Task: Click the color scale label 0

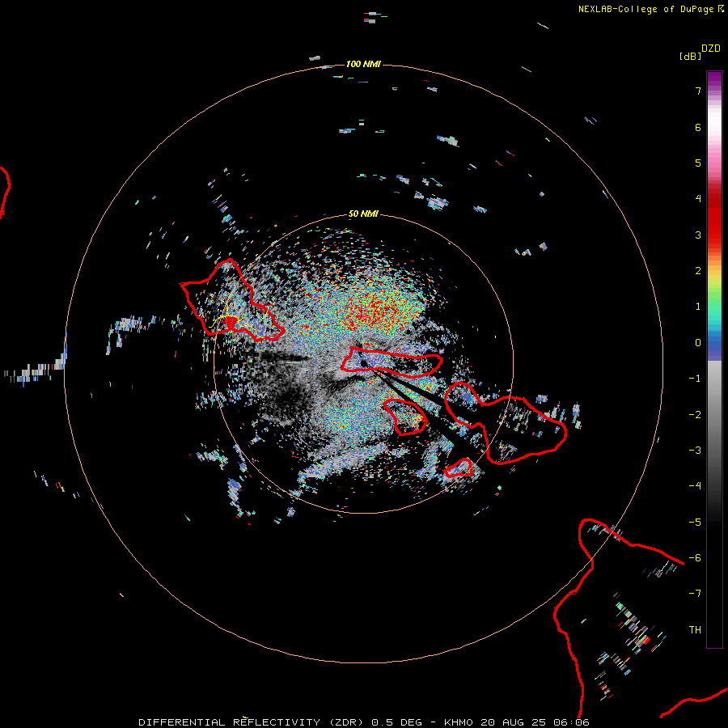Action: (698, 343)
